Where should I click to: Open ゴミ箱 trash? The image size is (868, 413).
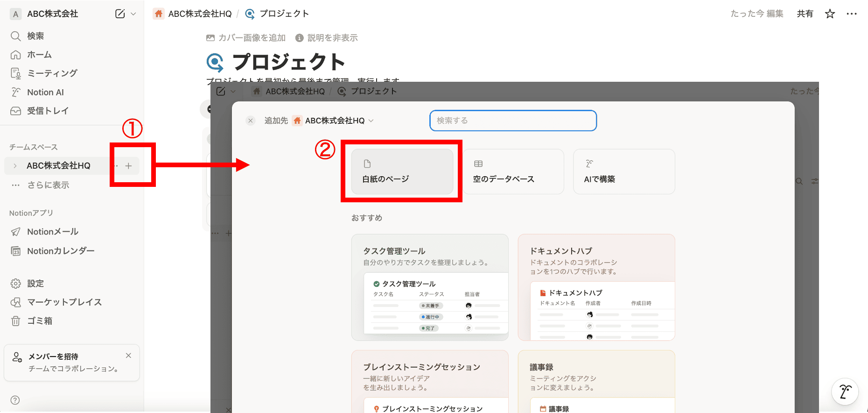click(x=72, y=321)
